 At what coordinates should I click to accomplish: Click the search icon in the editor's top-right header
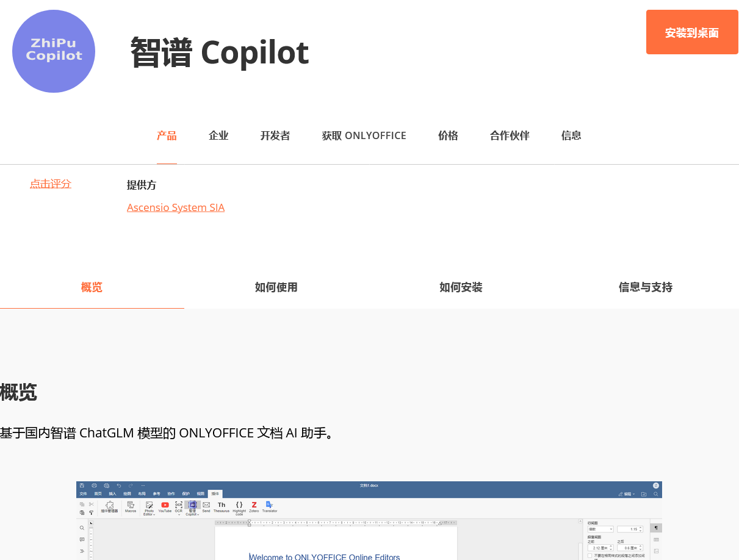tap(656, 494)
